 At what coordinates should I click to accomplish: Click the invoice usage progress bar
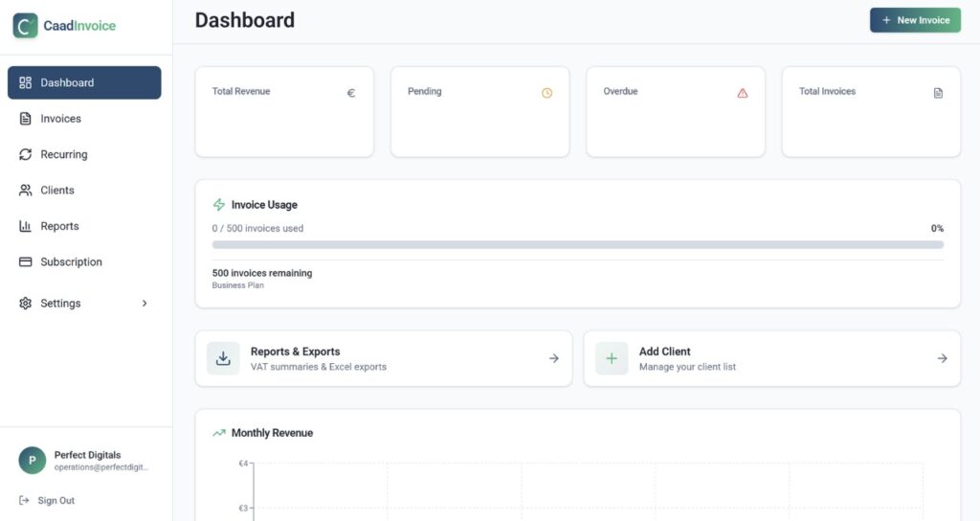pos(577,245)
